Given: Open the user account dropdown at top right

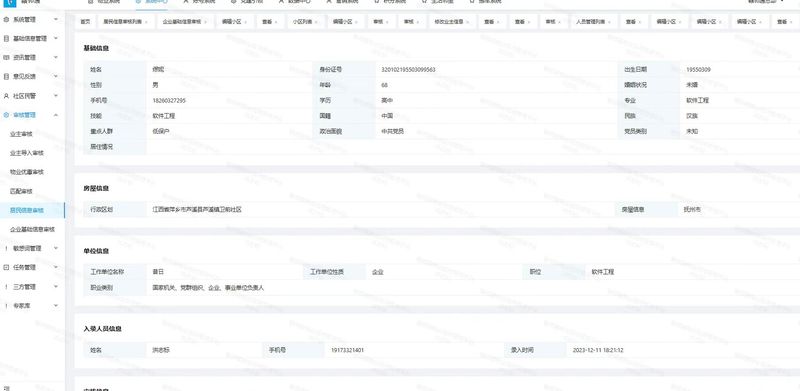Looking at the screenshot, I should click(x=780, y=2).
